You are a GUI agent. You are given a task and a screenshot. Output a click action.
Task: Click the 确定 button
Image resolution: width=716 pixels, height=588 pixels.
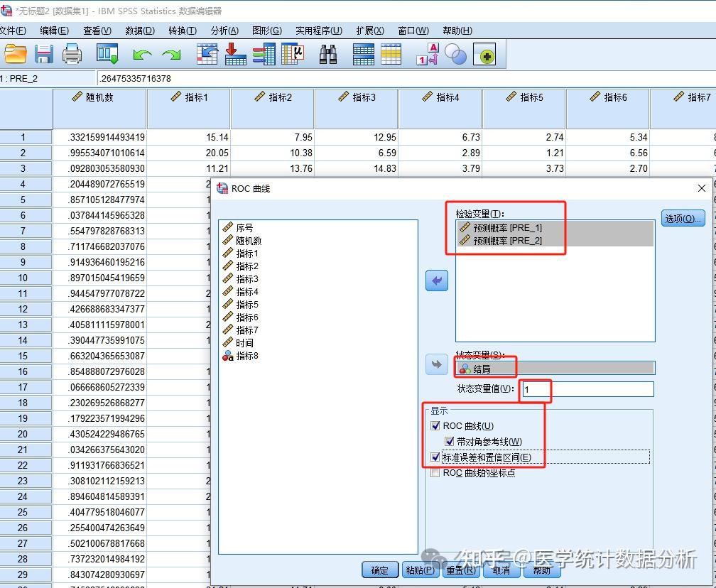[x=380, y=570]
